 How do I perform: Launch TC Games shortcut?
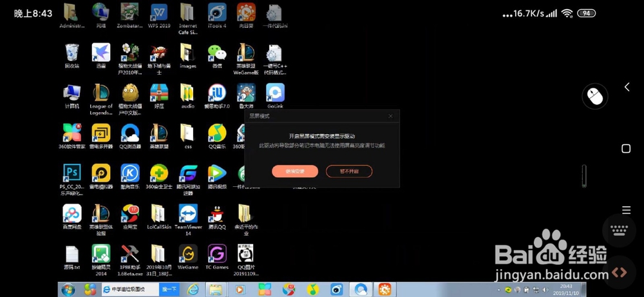point(217,257)
